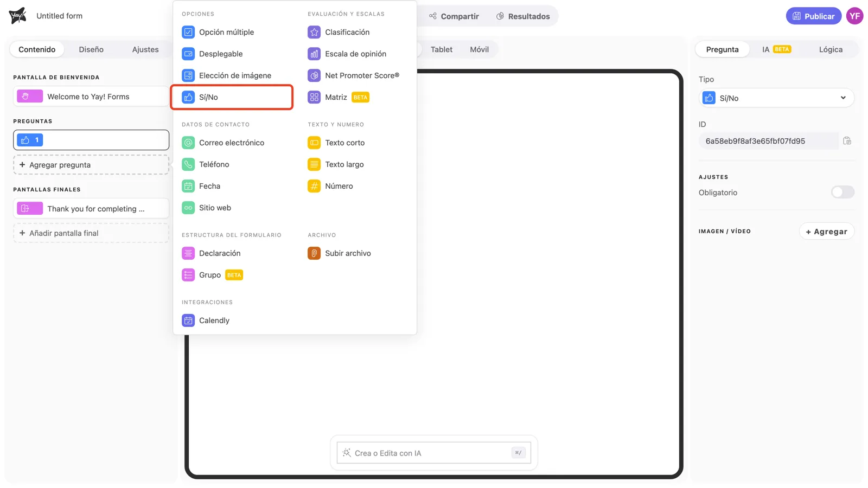
Task: Click Agregar pregunta
Action: (x=91, y=165)
